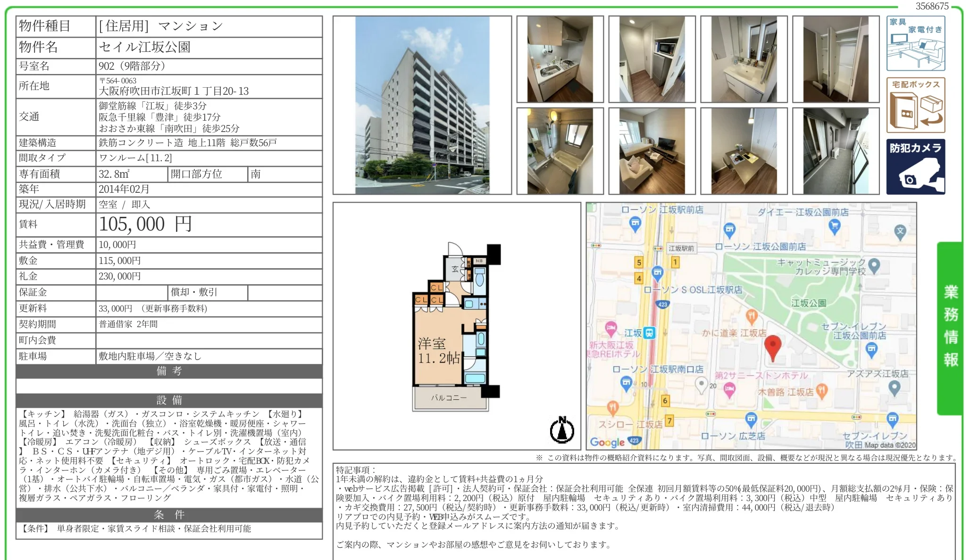Viewport: 970px width, 560px height.
Task: Click the property type [住居用] マンション
Action: [161, 26]
